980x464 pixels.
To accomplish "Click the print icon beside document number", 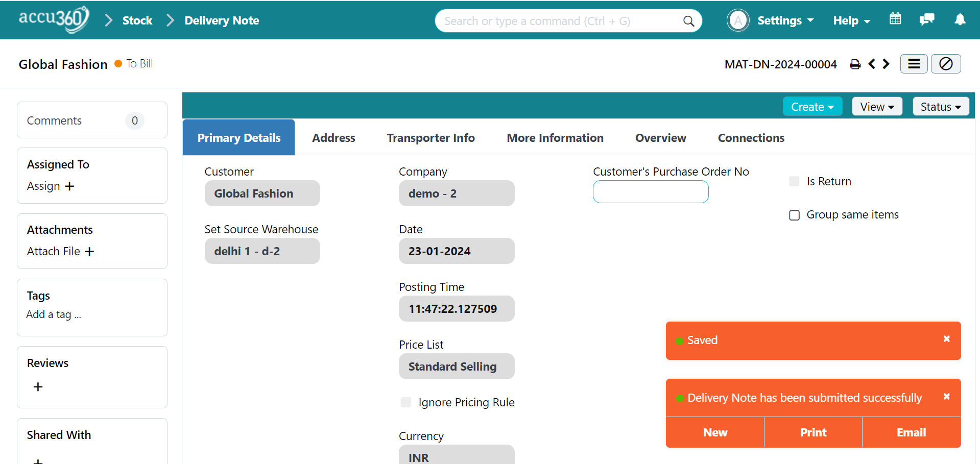I will (855, 64).
